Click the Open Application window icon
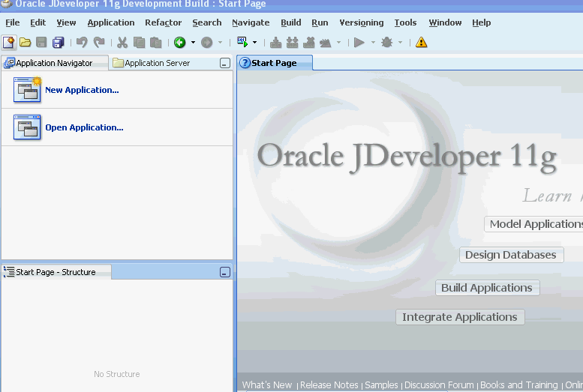Viewport: 583px width, 392px height. tap(27, 127)
